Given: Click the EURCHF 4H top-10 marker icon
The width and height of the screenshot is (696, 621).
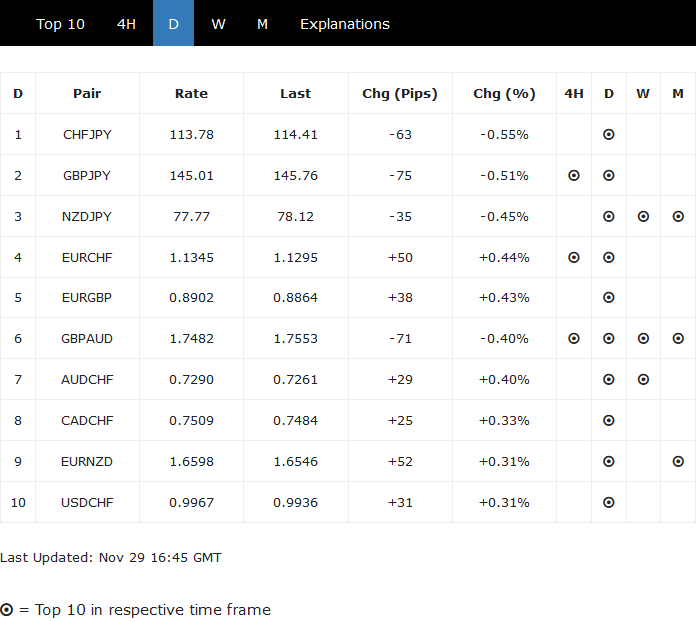Looking at the screenshot, I should [574, 257].
